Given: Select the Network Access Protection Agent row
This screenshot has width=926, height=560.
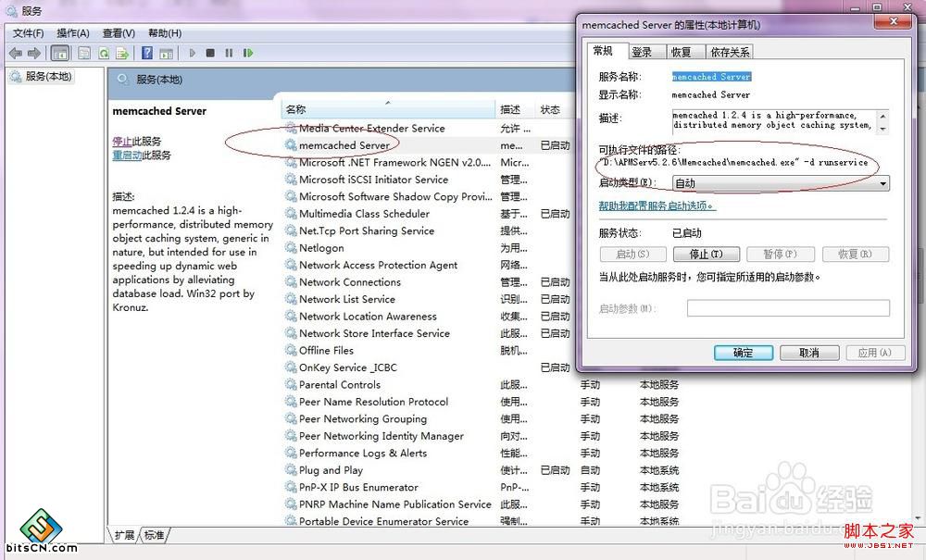Looking at the screenshot, I should (428, 265).
